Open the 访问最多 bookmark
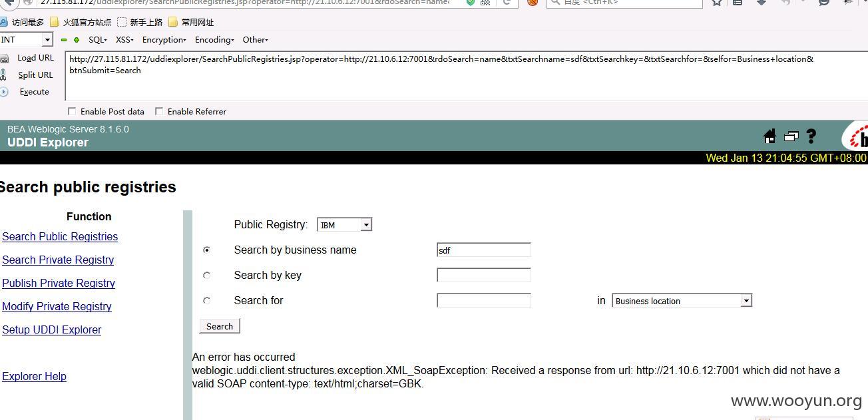The image size is (868, 420). [x=23, y=23]
